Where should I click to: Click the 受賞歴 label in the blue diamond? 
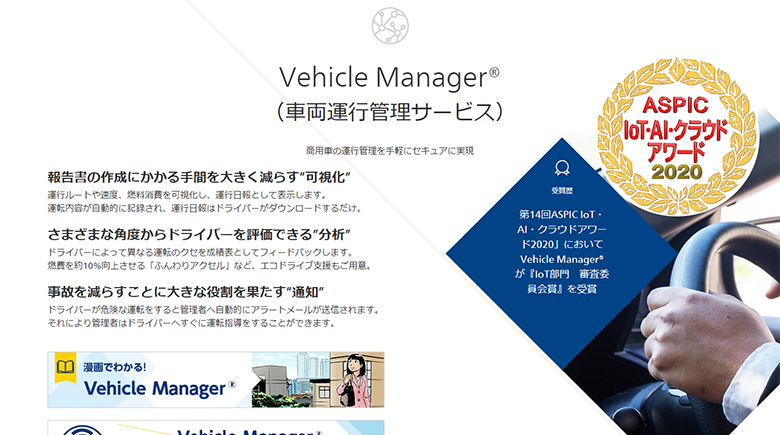(562, 191)
